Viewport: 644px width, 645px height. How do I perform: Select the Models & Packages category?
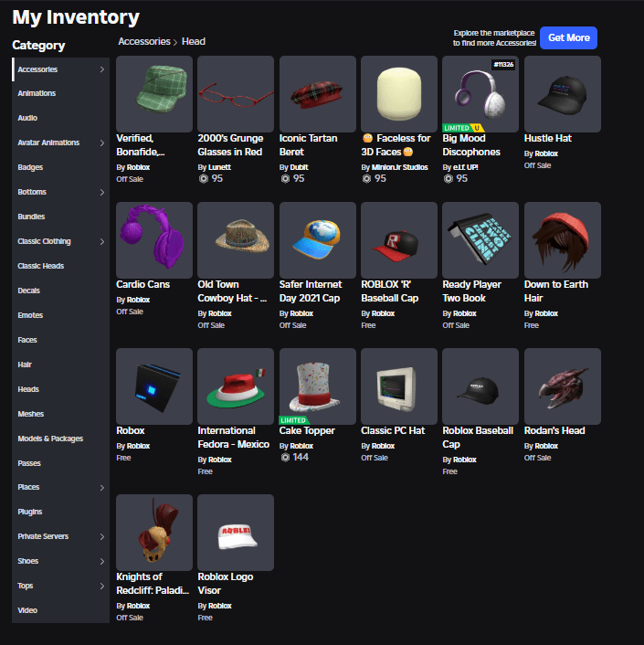pos(61,439)
